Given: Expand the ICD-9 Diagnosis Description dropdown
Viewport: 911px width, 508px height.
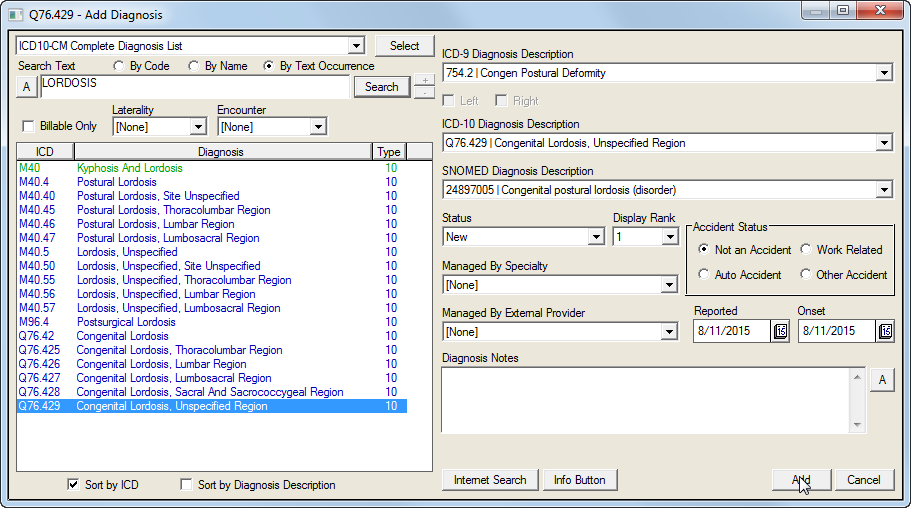Looking at the screenshot, I should 883,73.
